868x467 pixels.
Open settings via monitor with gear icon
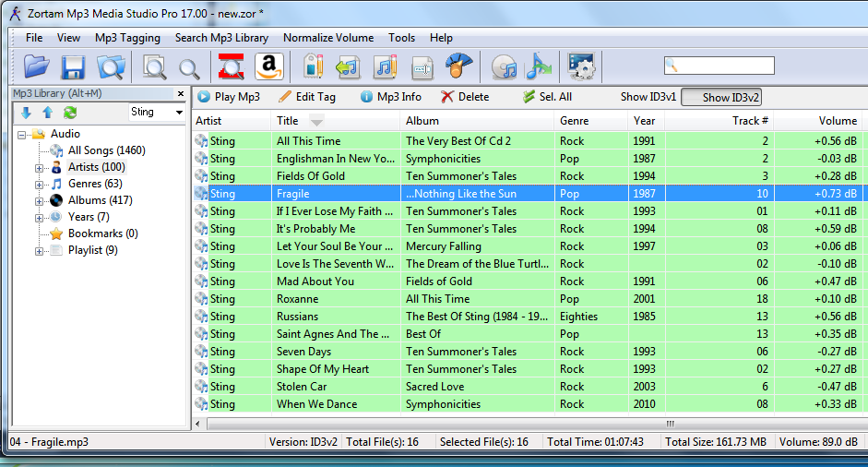click(x=581, y=66)
